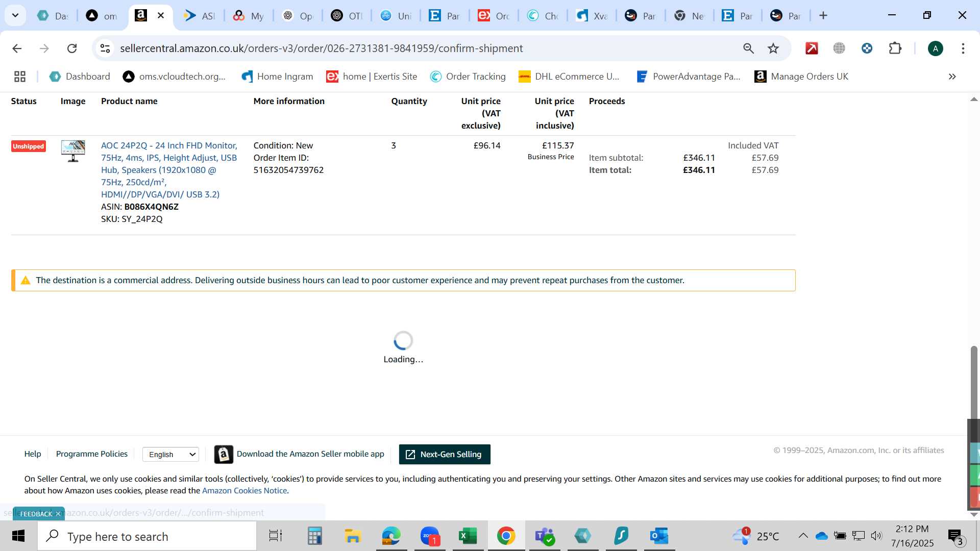This screenshot has width=980, height=551.
Task: Click the browser back arrow
Action: pyautogui.click(x=17, y=48)
